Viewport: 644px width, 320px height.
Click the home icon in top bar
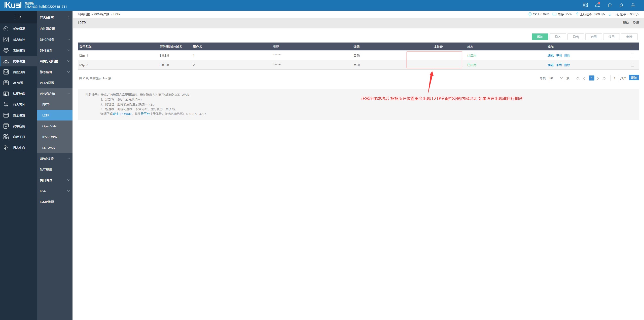point(610,5)
